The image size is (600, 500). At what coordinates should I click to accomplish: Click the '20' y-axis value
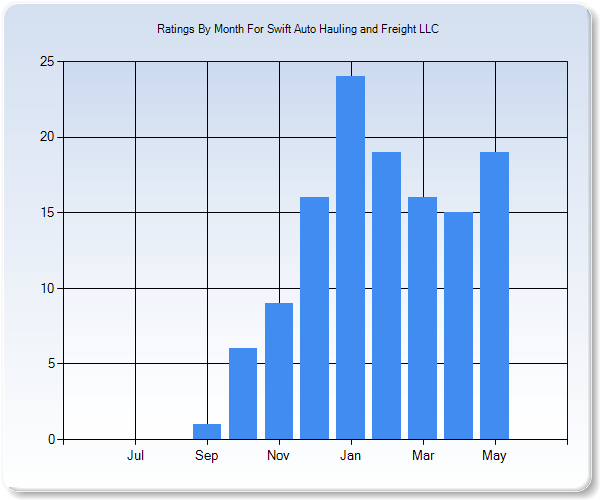47,137
